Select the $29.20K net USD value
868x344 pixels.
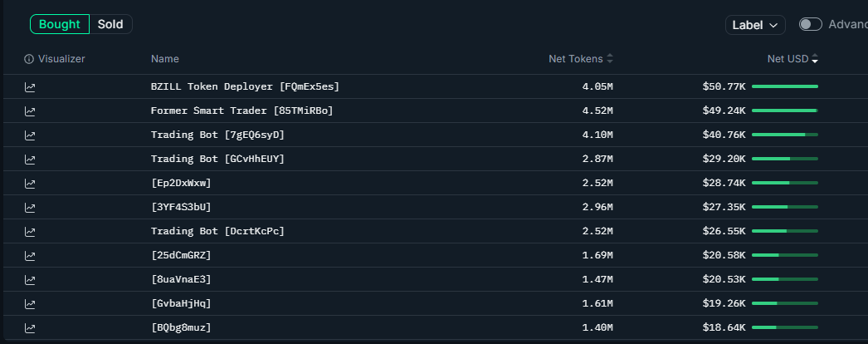click(x=724, y=159)
